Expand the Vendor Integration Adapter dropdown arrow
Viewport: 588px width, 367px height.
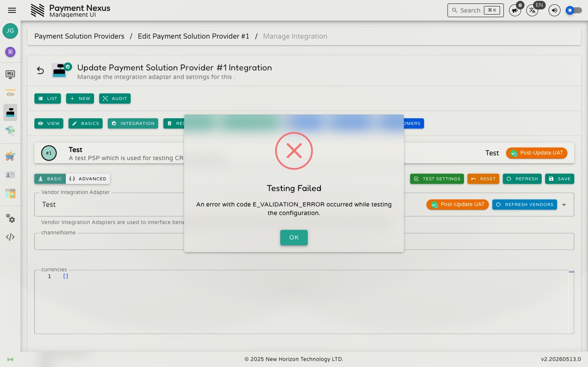564,205
